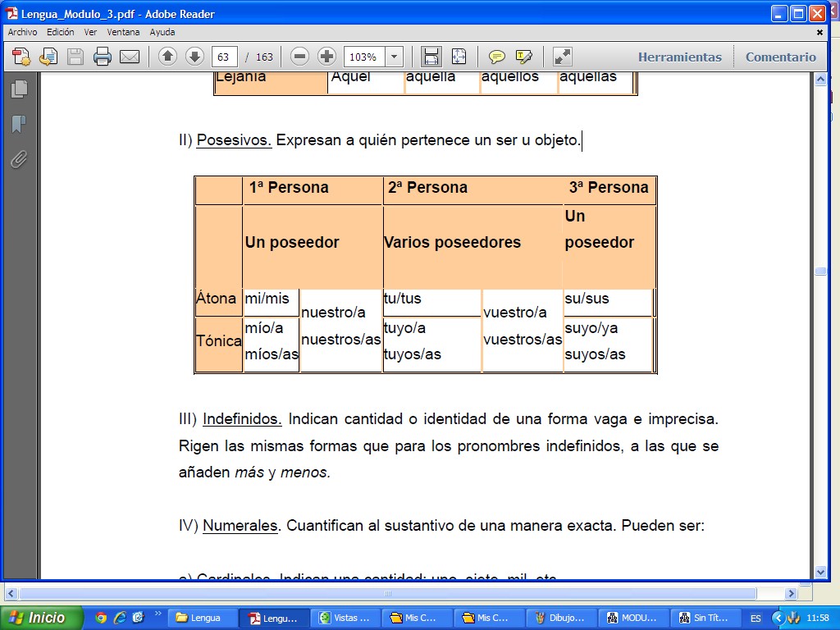Go to previous page with up arrow
Viewport: 840px width, 630px height.
[x=167, y=57]
